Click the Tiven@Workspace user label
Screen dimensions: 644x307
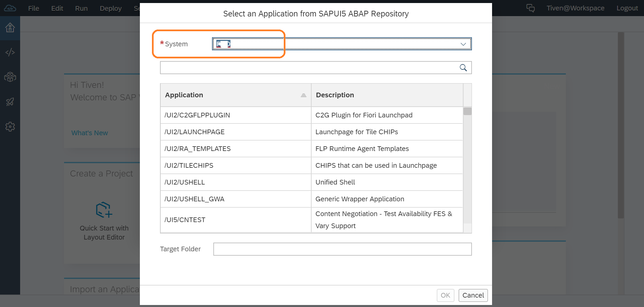576,8
